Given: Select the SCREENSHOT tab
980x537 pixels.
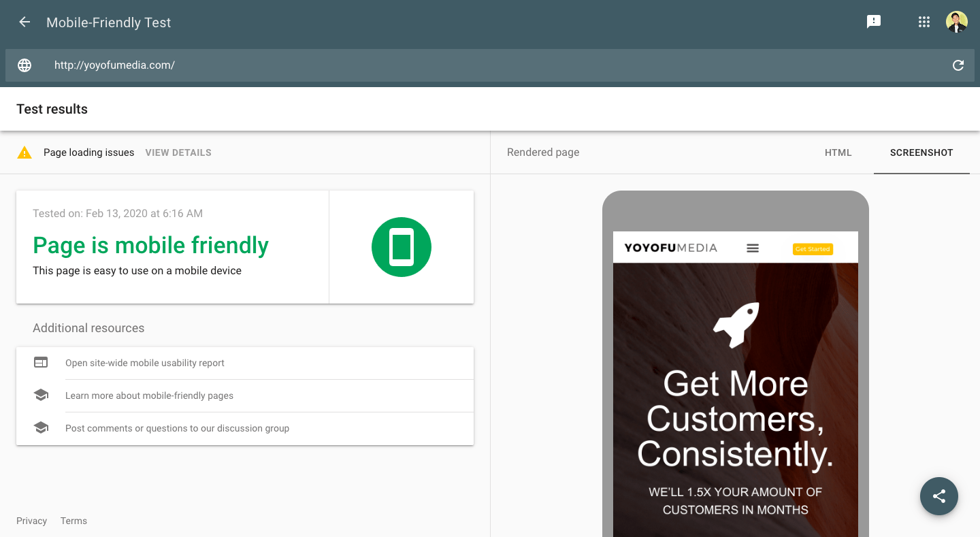Looking at the screenshot, I should [921, 152].
